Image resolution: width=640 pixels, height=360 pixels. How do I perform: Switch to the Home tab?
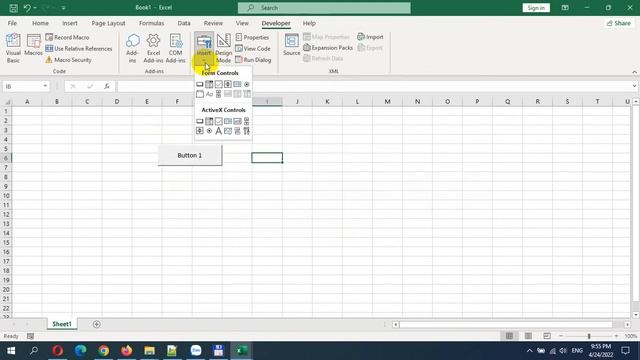pyautogui.click(x=40, y=23)
